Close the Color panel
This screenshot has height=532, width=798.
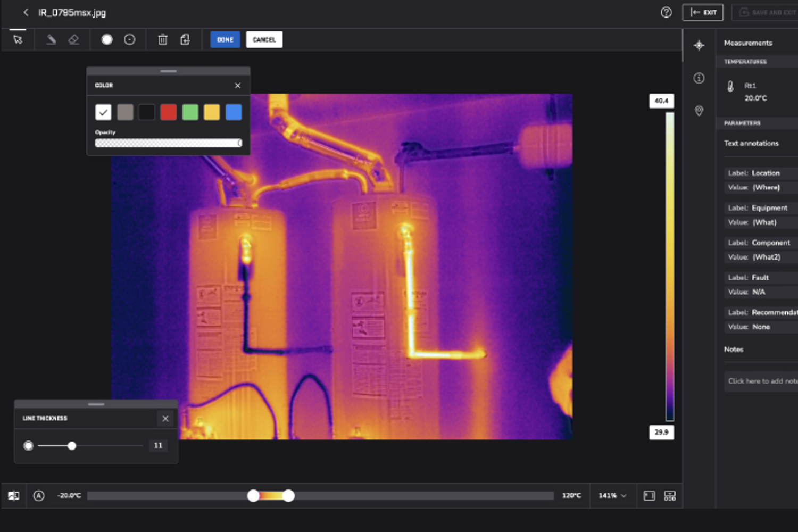tap(238, 86)
